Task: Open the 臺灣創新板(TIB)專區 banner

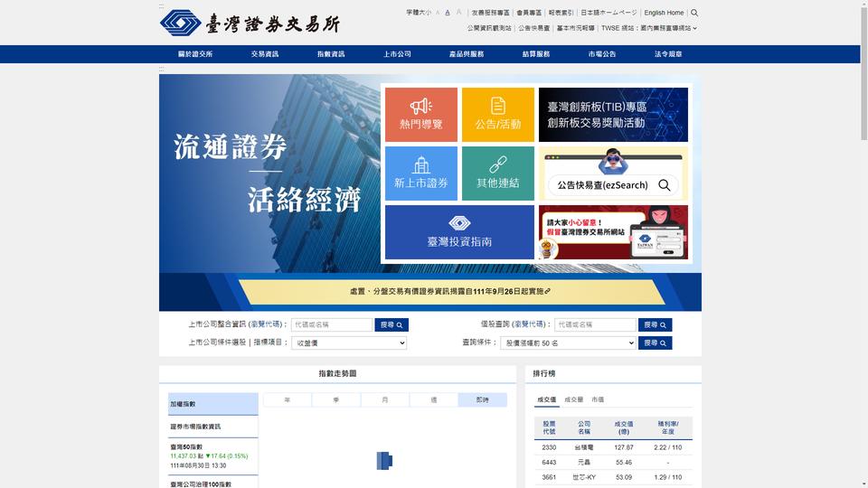Action: 613,115
